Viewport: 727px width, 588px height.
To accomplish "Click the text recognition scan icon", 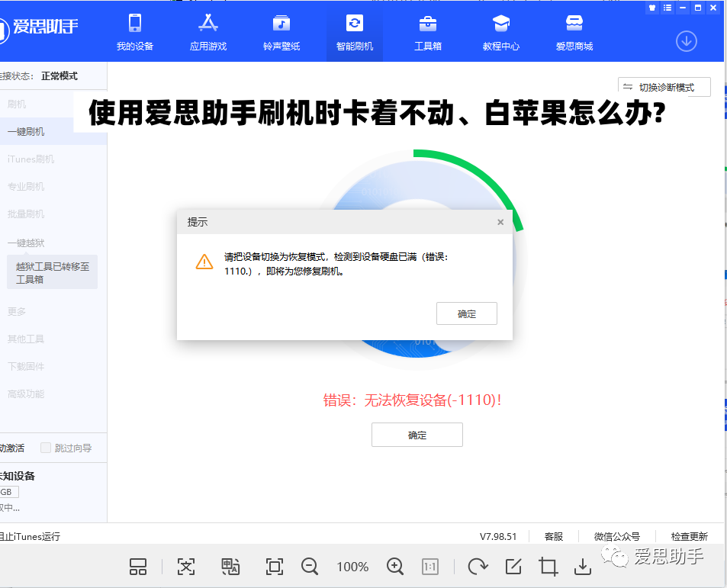I will pyautogui.click(x=186, y=566).
